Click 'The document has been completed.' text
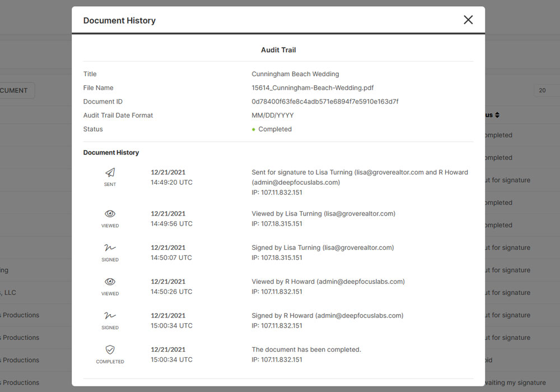 306,349
